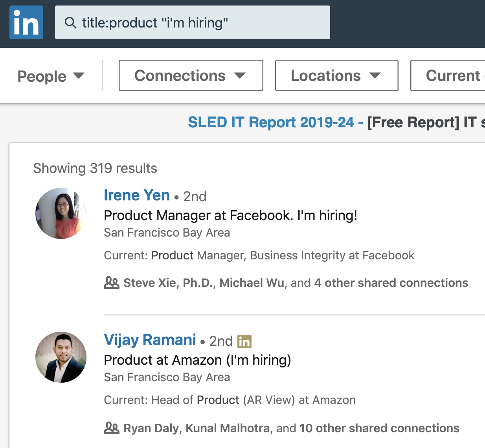Open the People filter dropdown
The height and width of the screenshot is (448, 485).
[51, 76]
